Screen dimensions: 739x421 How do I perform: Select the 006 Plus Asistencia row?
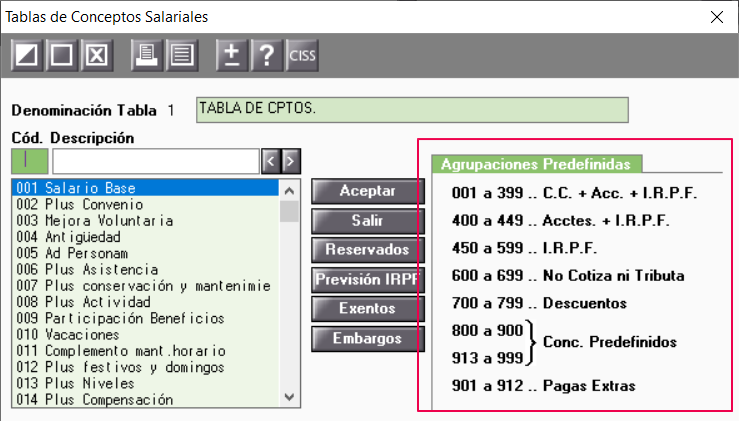pyautogui.click(x=146, y=270)
